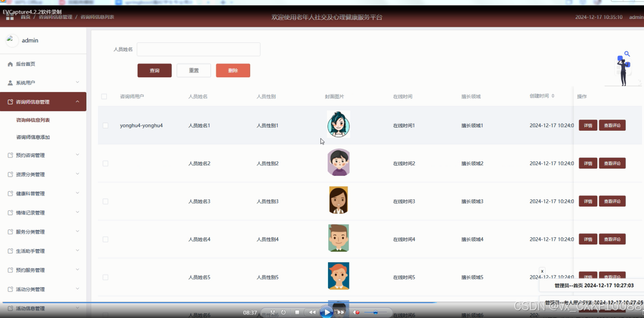Click the admin avatar in sidebar
644x318 pixels.
12,40
